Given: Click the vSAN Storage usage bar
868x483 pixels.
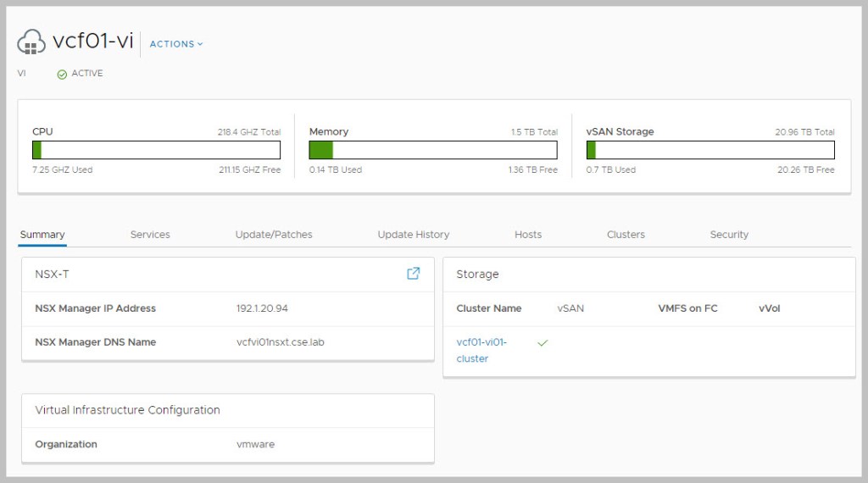Looking at the screenshot, I should tap(710, 150).
